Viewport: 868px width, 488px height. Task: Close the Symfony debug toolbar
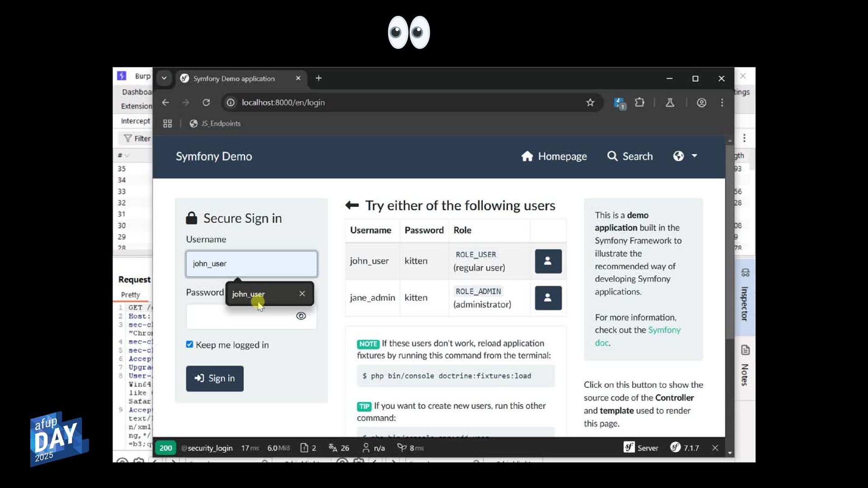pyautogui.click(x=715, y=448)
